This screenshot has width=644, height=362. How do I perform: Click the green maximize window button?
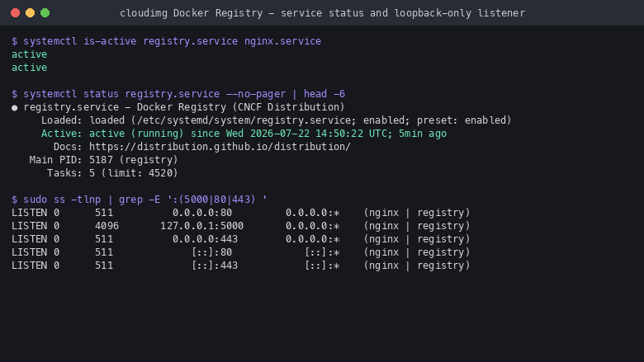click(x=45, y=12)
